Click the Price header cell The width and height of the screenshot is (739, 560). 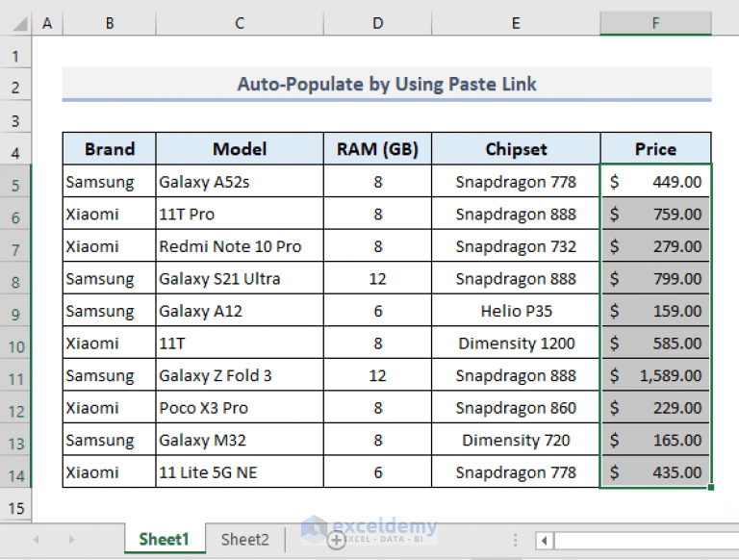click(x=655, y=149)
